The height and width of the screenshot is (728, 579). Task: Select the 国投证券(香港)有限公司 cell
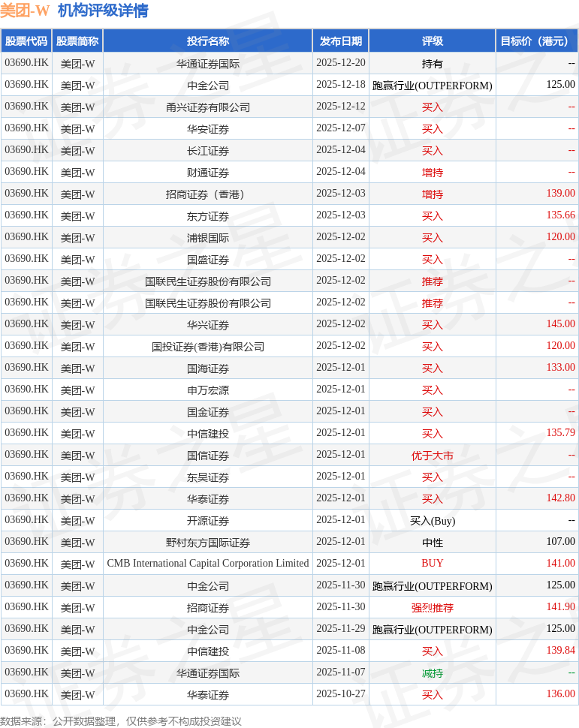coord(208,347)
